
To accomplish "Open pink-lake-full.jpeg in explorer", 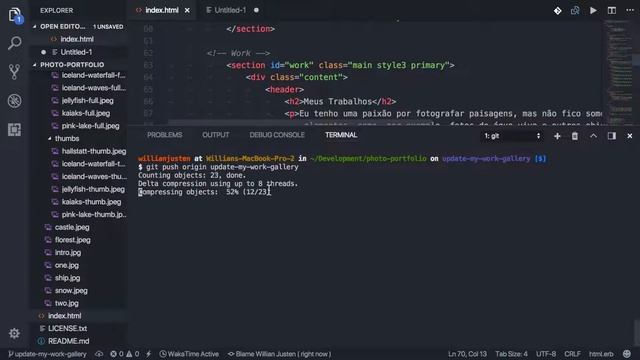I will [x=90, y=126].
